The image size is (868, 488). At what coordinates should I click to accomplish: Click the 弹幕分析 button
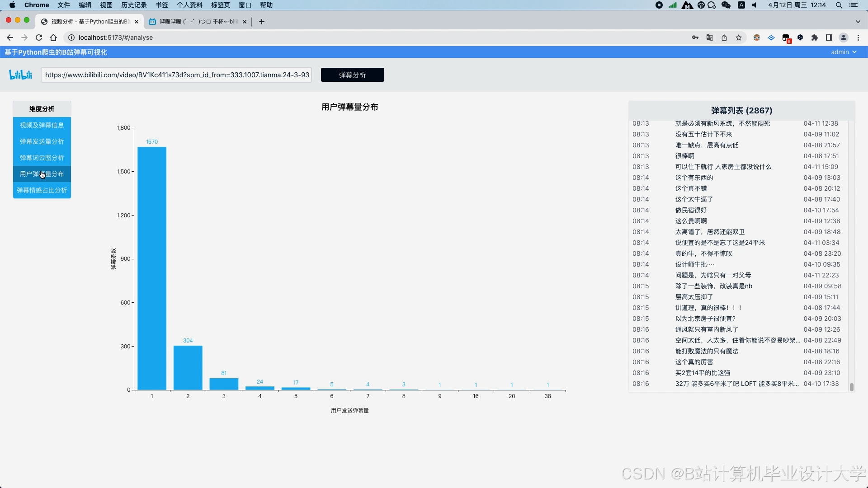click(352, 75)
